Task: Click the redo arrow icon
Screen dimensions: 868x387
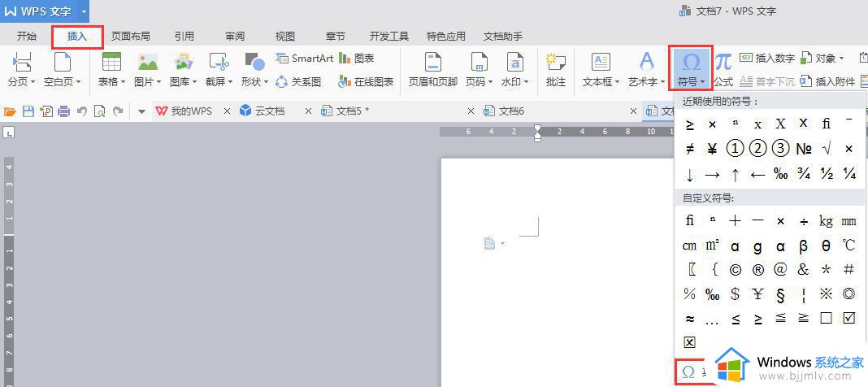Action: click(x=117, y=111)
